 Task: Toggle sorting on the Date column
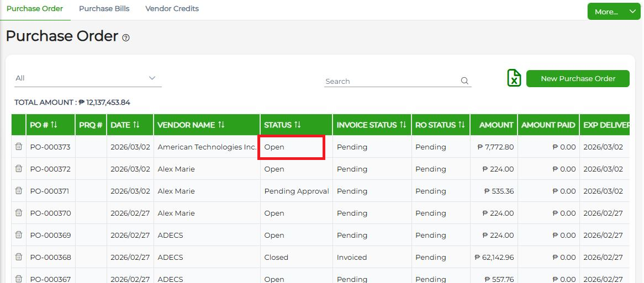click(136, 125)
